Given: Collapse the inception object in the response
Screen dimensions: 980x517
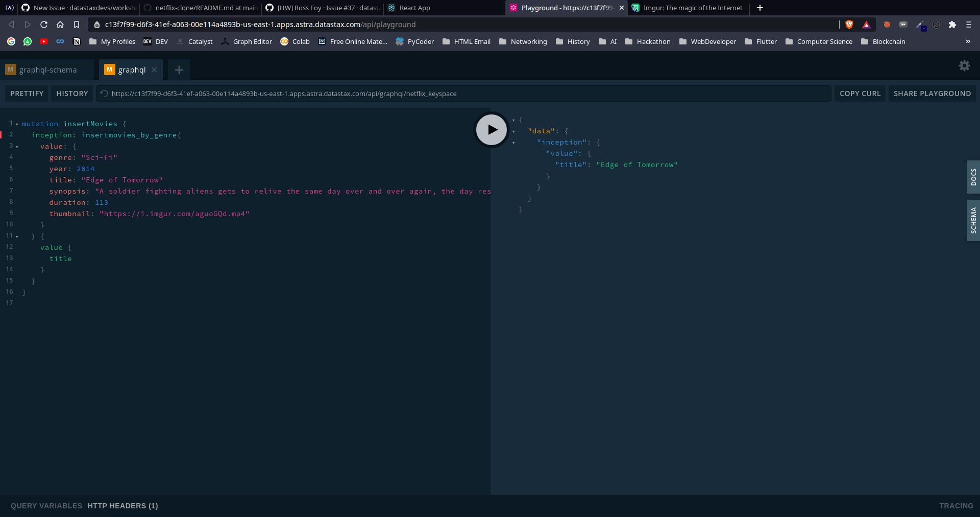Looking at the screenshot, I should pyautogui.click(x=513, y=143).
